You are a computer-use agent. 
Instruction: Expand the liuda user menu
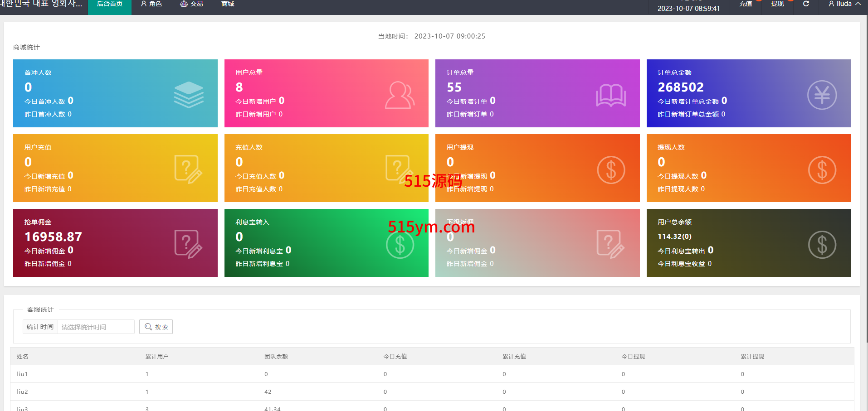click(844, 4)
